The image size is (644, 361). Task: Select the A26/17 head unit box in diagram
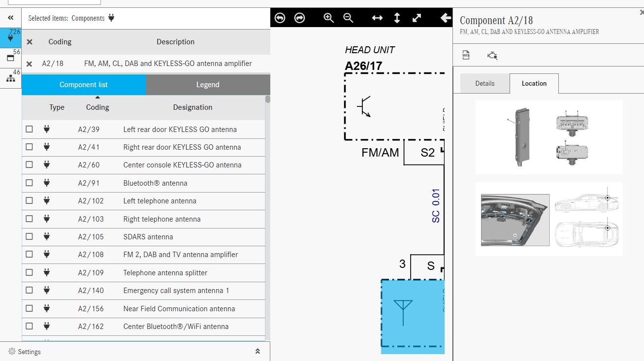(394, 107)
